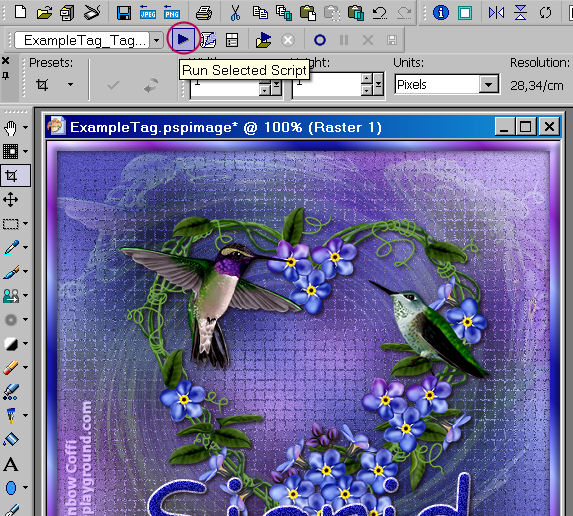This screenshot has height=516, width=573.
Task: Open the Width slider dropdown
Action: pos(276,85)
